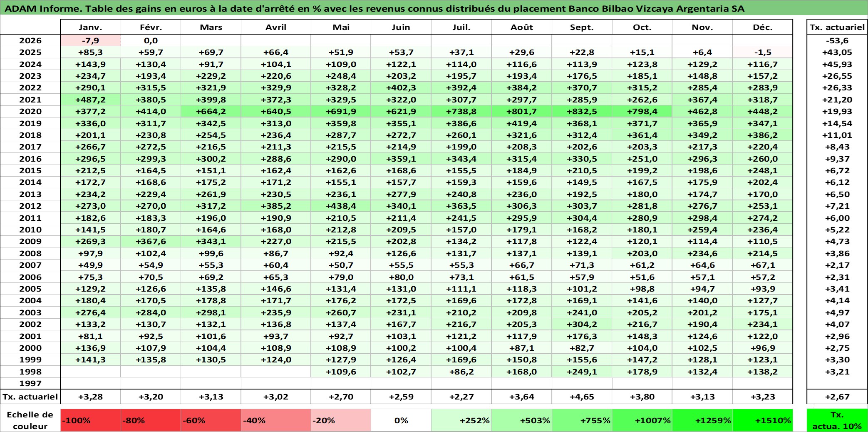Viewport: 868px width, 432px height.
Task: Select the 2026 year row label
Action: tap(30, 40)
